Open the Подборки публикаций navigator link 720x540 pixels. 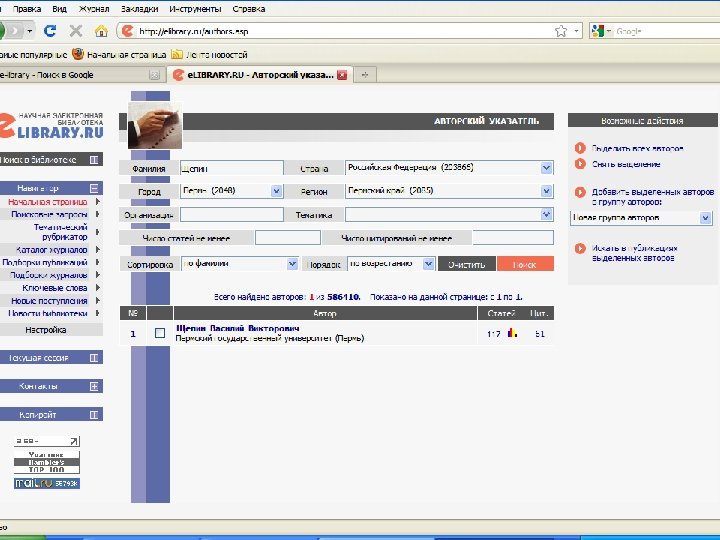[45, 262]
